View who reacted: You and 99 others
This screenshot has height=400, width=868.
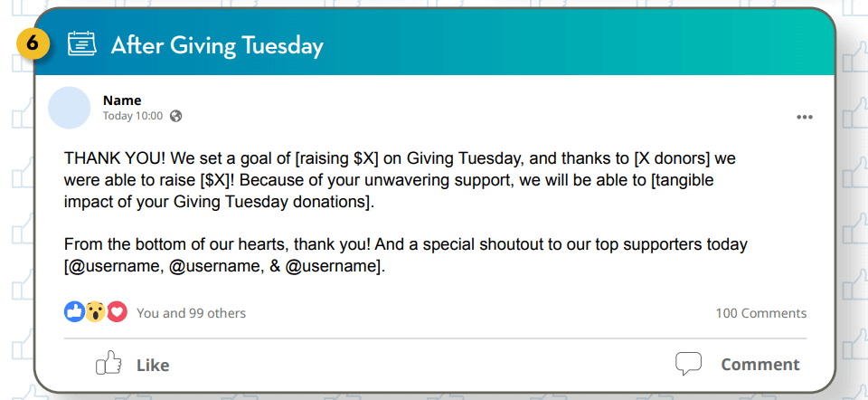[191, 313]
